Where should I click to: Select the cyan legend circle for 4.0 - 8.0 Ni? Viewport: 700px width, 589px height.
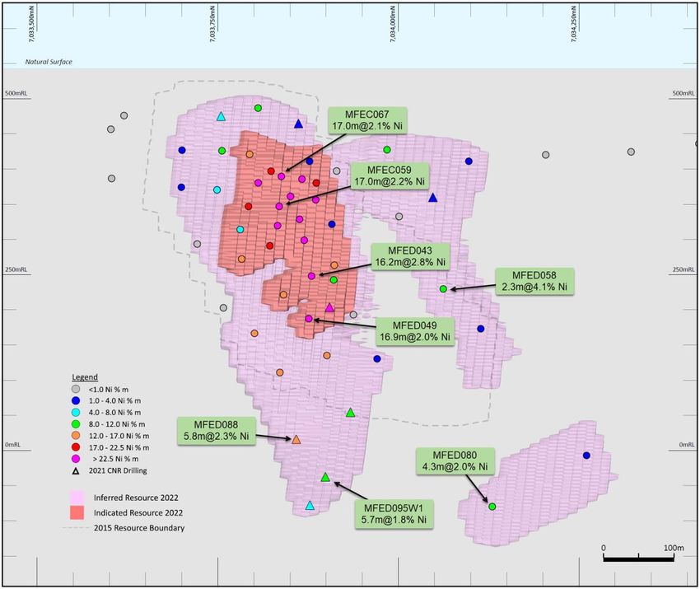coord(76,412)
